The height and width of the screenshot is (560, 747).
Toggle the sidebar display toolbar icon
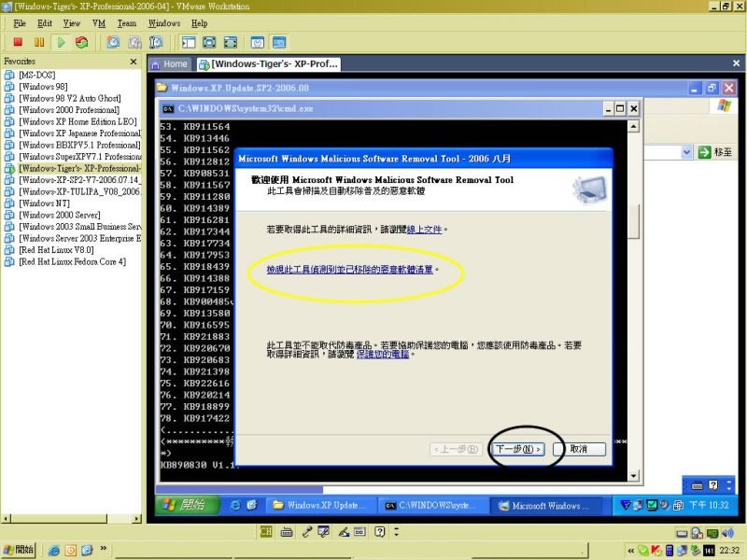pos(189,42)
